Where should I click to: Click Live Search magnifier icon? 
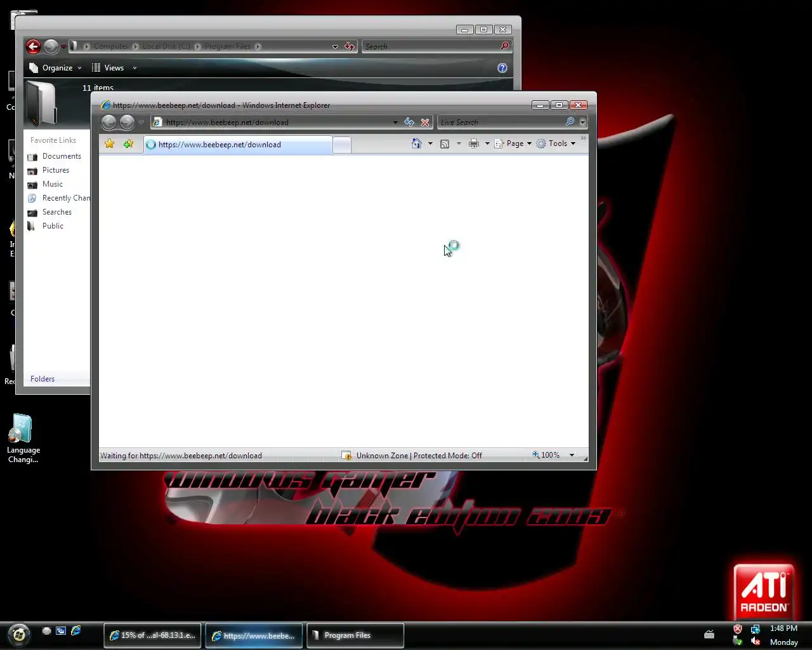[570, 122]
